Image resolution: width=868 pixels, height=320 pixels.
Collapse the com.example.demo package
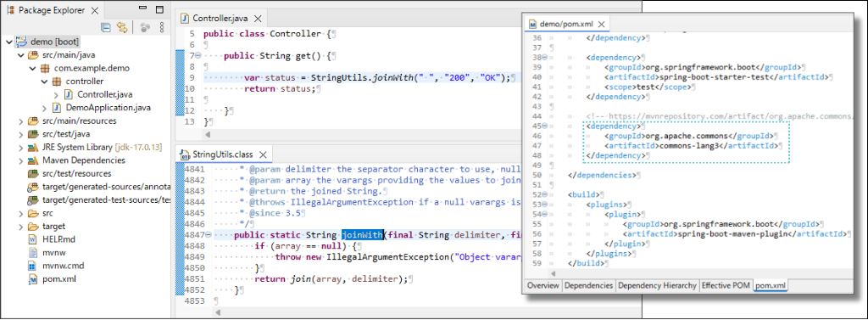[x=33, y=68]
